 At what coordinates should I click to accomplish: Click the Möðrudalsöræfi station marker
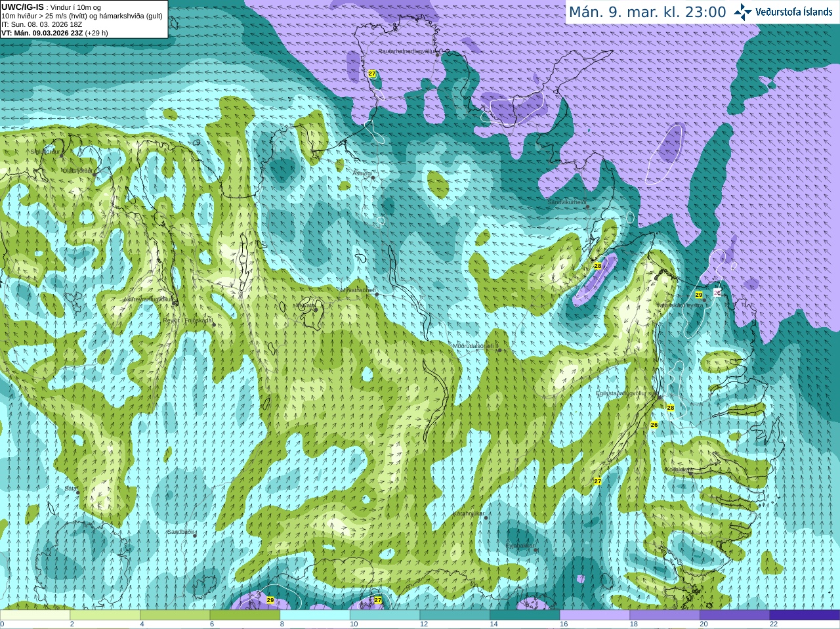click(499, 350)
